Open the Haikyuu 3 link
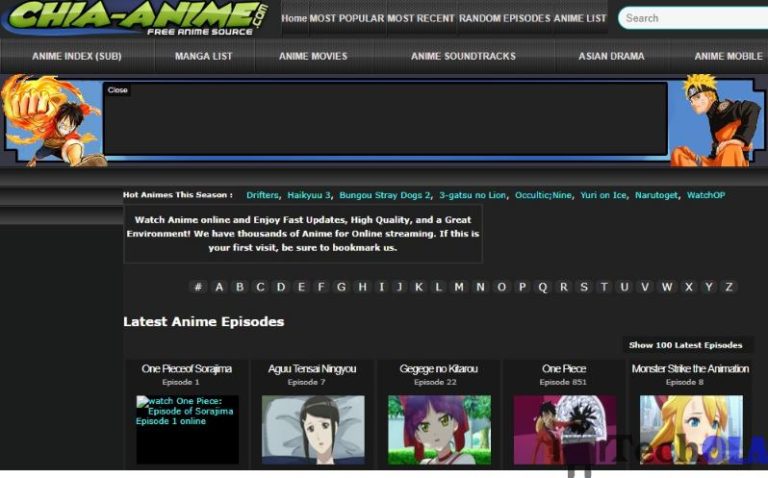This screenshot has height=478, width=768. click(309, 195)
